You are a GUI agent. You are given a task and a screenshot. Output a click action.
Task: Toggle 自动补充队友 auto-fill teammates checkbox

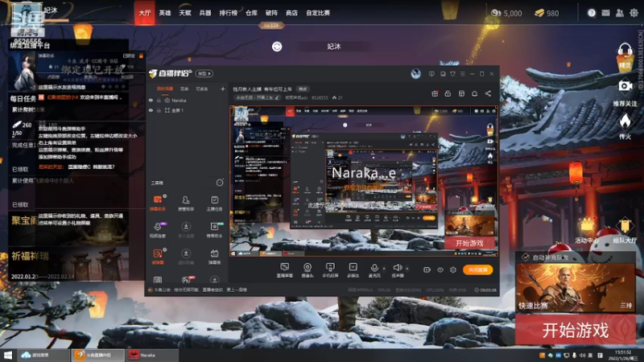coord(526,257)
